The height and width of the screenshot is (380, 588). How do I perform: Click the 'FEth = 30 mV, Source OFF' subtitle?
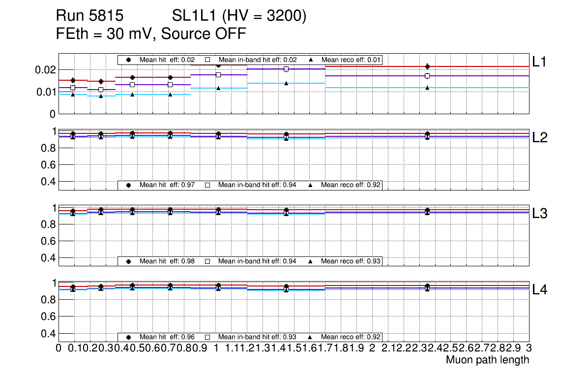pos(151,34)
